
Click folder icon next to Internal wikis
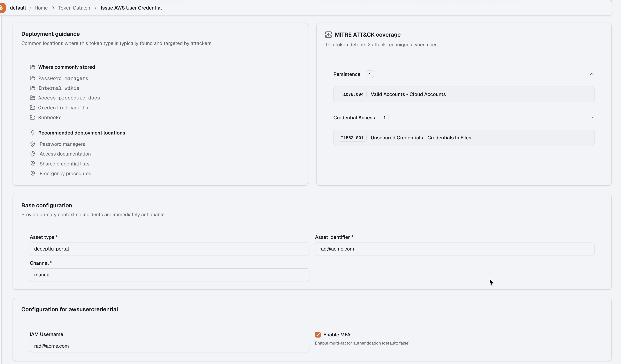pos(33,88)
